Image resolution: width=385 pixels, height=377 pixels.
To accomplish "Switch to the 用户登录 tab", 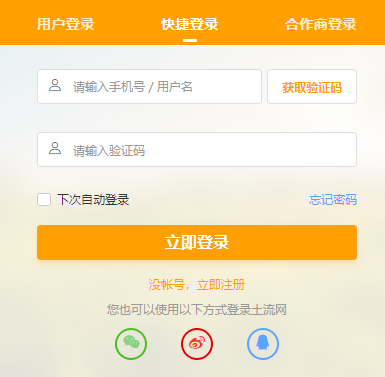I will [65, 24].
